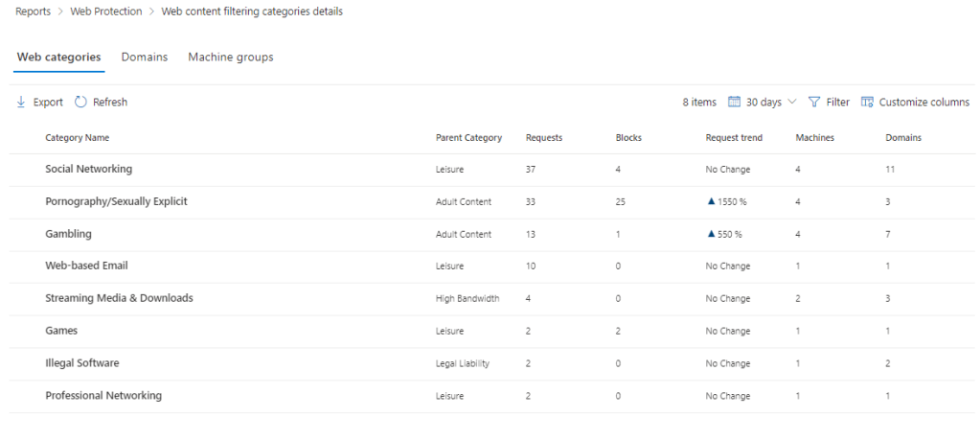Click the Illegal Software category name
This screenshot has width=980, height=440.
click(81, 363)
